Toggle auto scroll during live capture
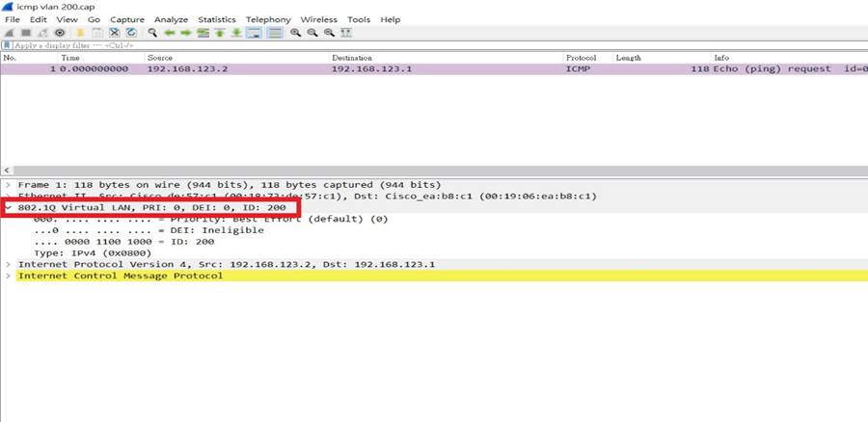 (254, 33)
